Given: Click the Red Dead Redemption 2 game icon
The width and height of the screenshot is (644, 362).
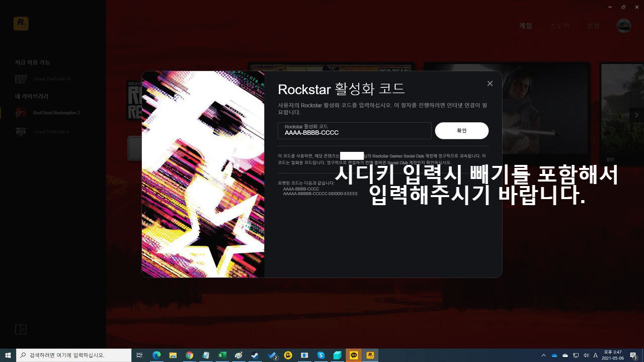Looking at the screenshot, I should tap(21, 113).
